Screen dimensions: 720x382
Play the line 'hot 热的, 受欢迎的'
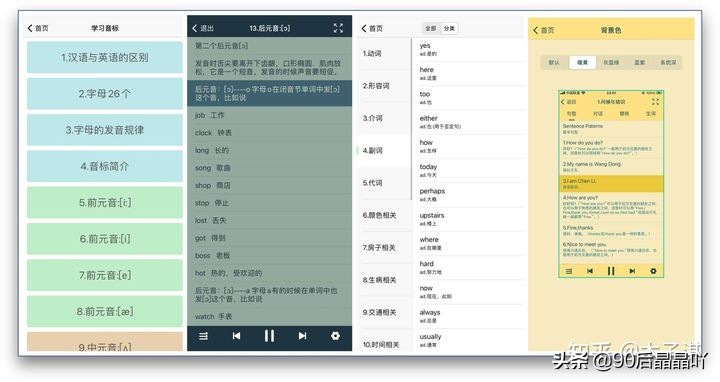coord(270,273)
